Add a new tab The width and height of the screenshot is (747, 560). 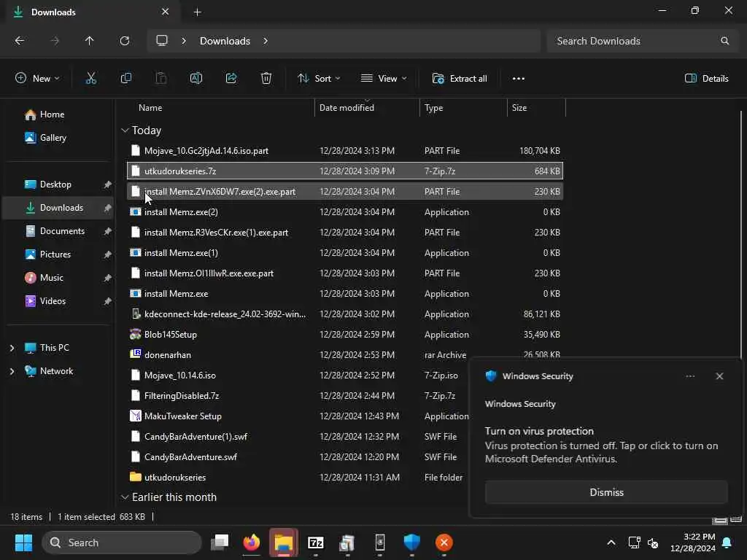(x=197, y=12)
